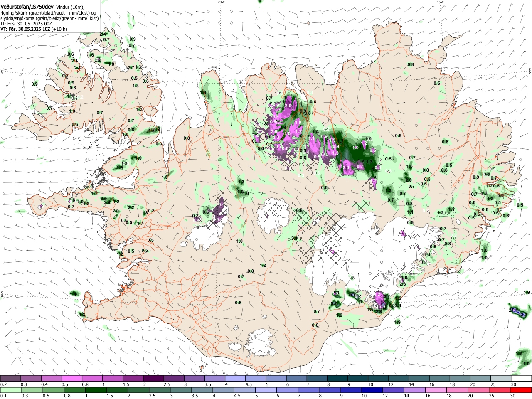This screenshot has width=532, height=399.
Task: Click the 'IT: Fös. 30. 05. 2025 00Z' line
Action: [x=27, y=24]
